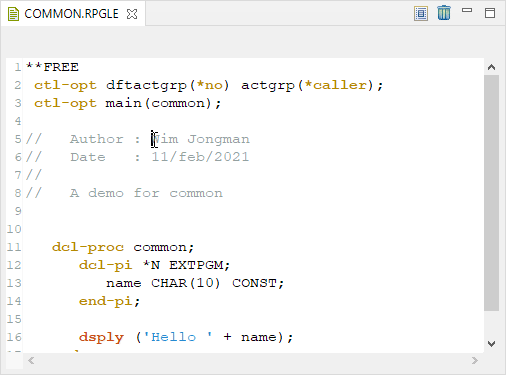Viewport: 506px width, 375px height.
Task: Click the EXTPGM keyword on line 12
Action: 196,265
